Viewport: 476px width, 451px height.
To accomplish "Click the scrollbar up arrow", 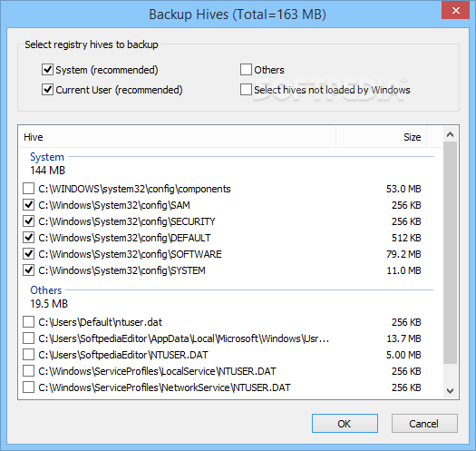I will coord(451,134).
